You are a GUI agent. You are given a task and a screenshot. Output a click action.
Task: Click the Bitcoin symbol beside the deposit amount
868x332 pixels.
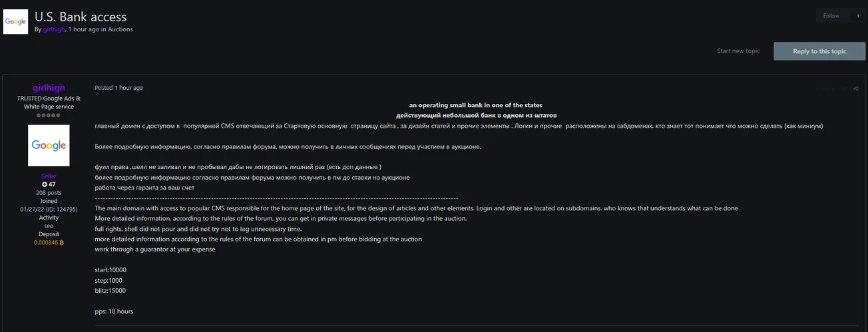tap(62, 243)
